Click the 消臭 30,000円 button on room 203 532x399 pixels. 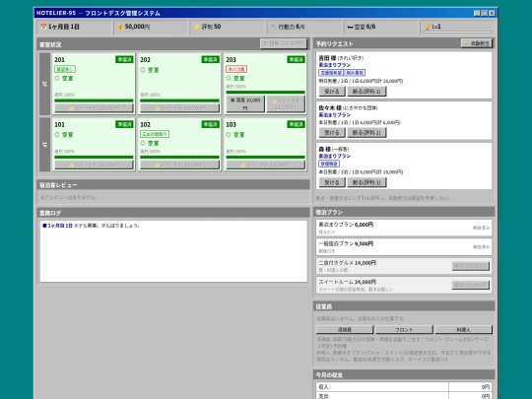tap(245, 103)
